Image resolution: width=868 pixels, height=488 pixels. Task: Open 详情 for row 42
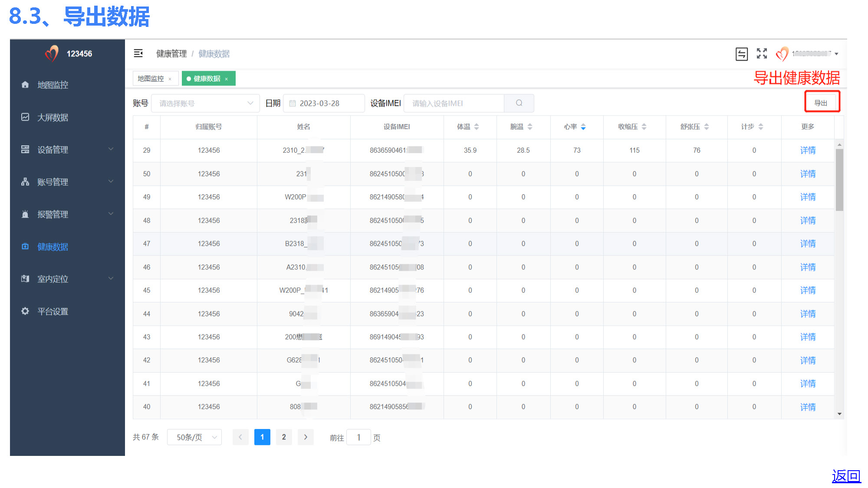[x=808, y=360]
